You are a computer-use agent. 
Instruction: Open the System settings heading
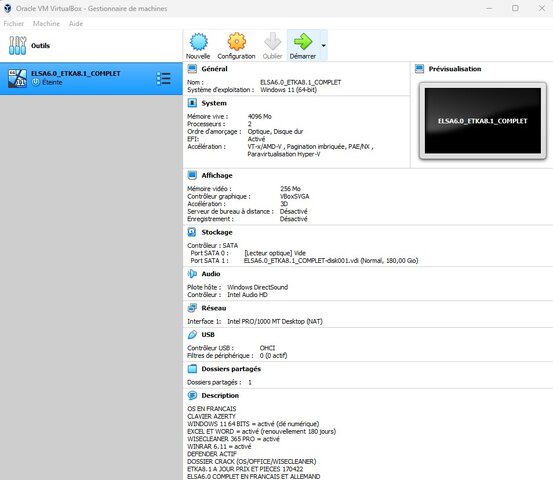[x=214, y=103]
